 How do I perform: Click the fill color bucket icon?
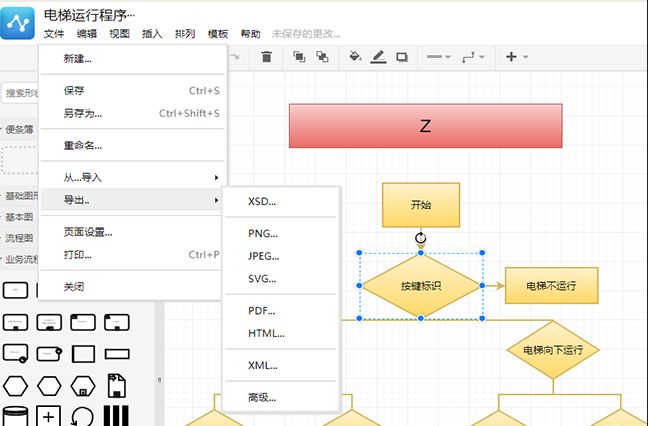click(355, 57)
